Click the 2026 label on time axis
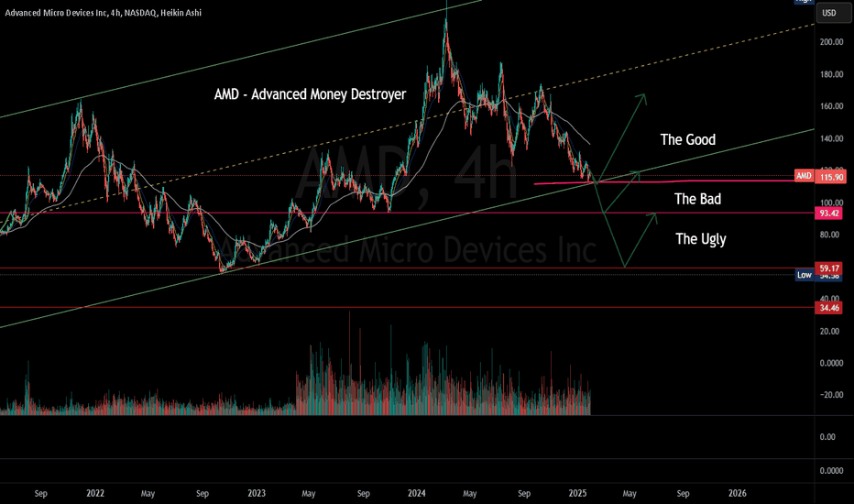Screen dimensions: 854x504 pos(738,493)
